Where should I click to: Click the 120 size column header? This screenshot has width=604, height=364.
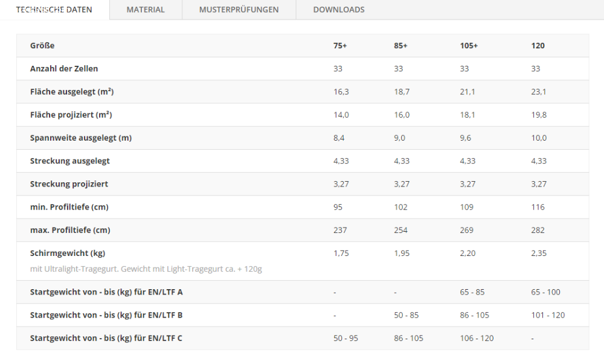coord(538,46)
